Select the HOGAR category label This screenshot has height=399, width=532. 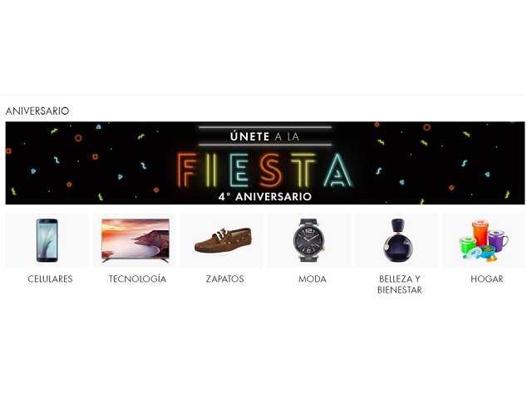tap(487, 279)
